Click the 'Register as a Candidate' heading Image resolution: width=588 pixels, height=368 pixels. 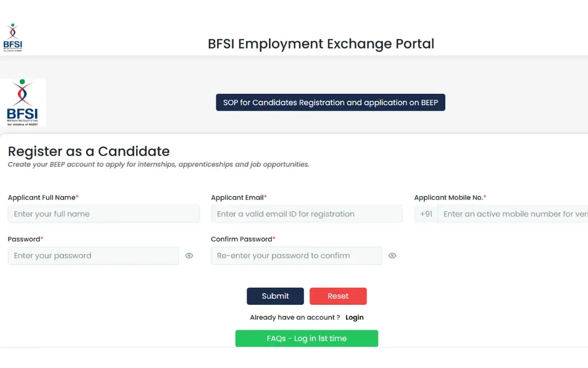(89, 151)
